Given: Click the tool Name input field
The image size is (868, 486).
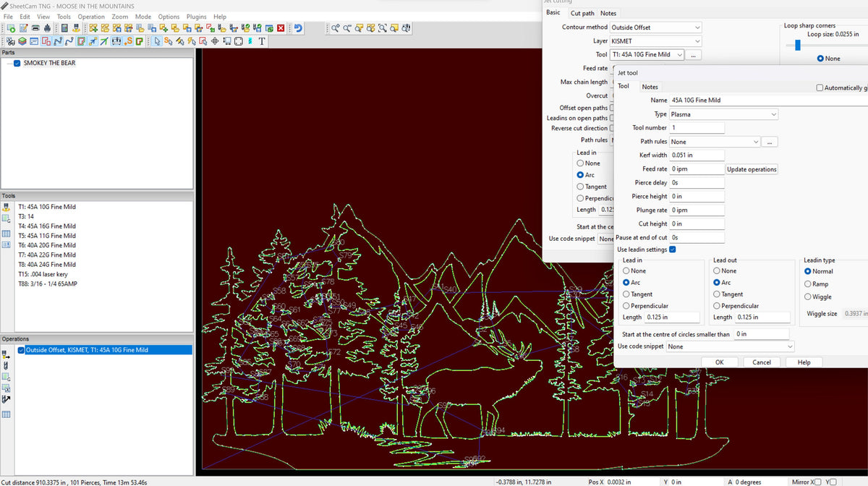Looking at the screenshot, I should (x=769, y=101).
